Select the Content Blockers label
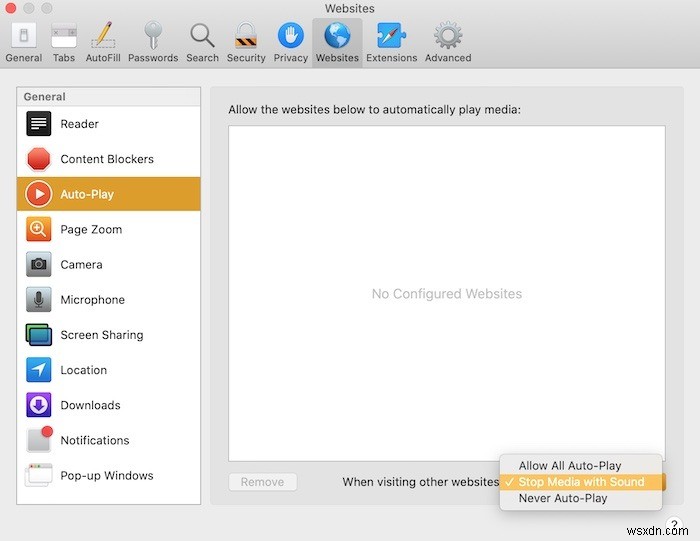 click(107, 159)
